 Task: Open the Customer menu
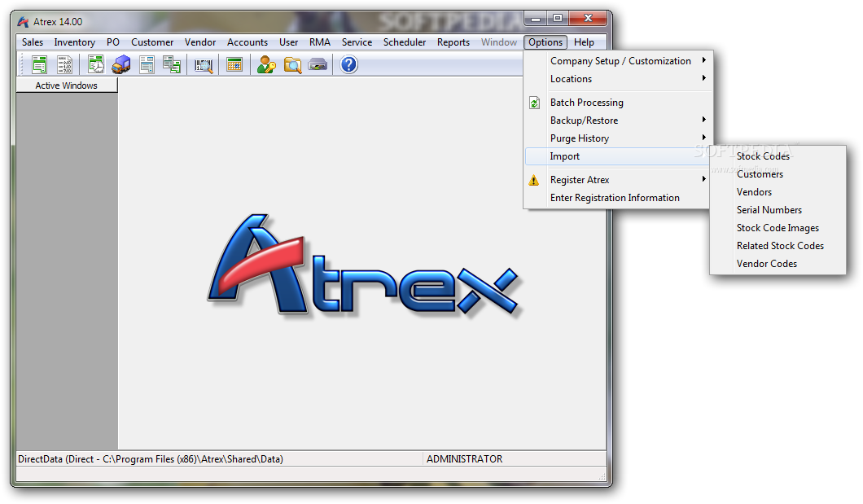[x=152, y=42]
